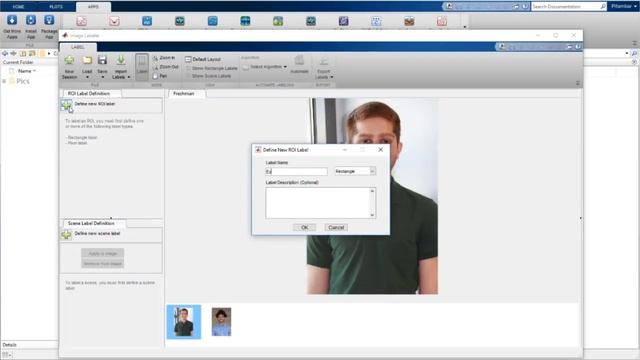Select the Freshman image tab
The height and width of the screenshot is (360, 640).
184,93
